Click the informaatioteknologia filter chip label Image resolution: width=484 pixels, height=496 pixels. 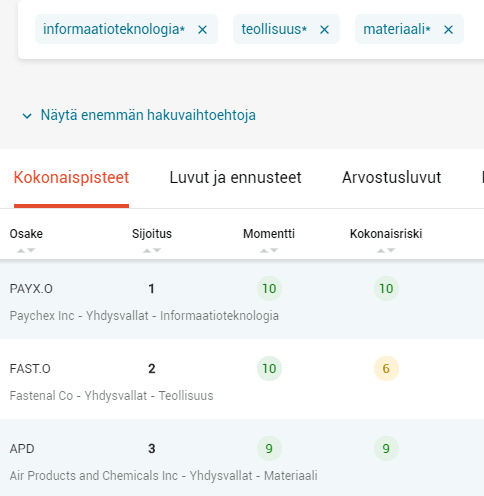pos(114,29)
